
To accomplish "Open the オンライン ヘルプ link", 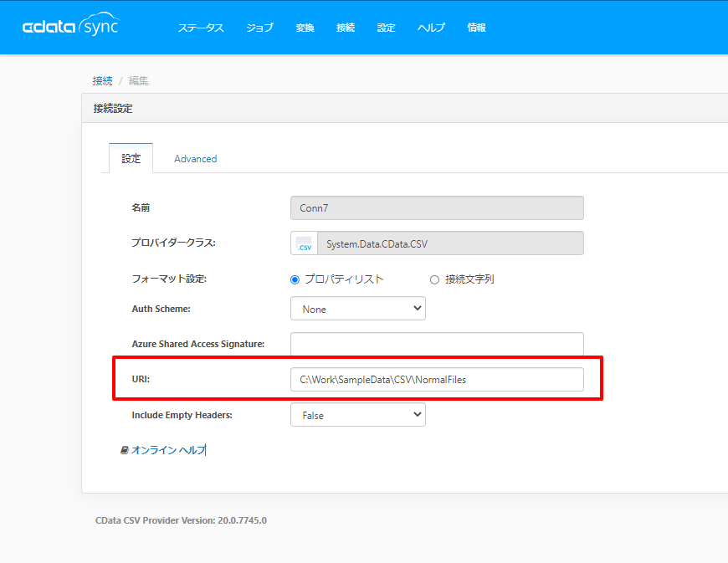I will point(168,450).
